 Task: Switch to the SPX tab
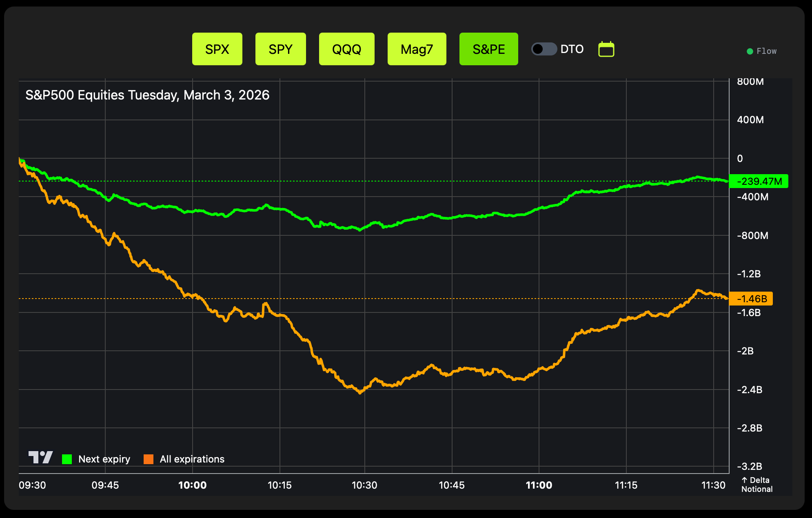(217, 49)
